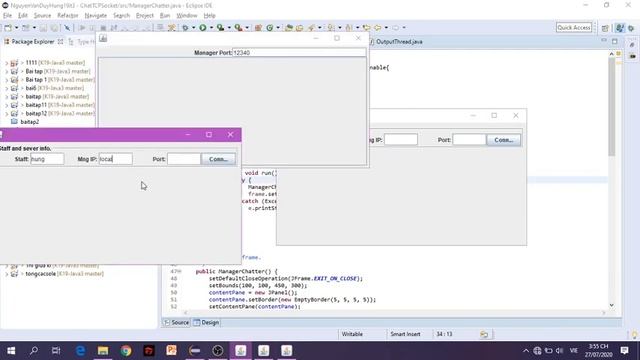Image resolution: width=640 pixels, height=360 pixels.
Task: Select the Java perspective icon
Action: point(620,28)
